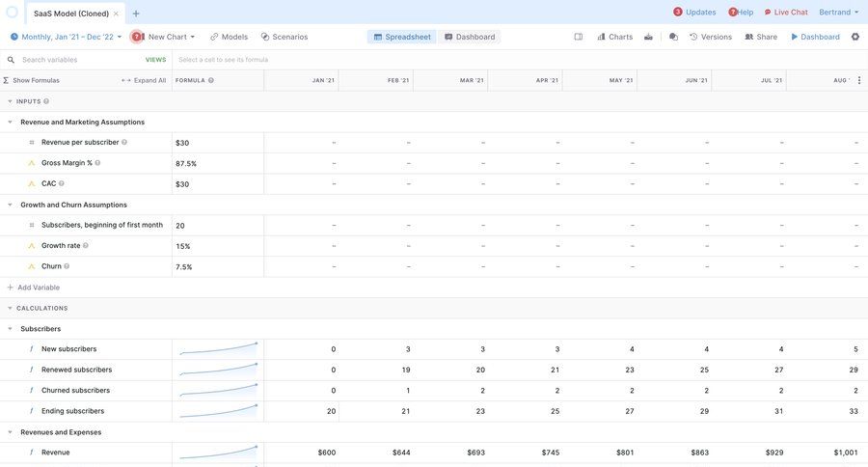Open the Scenarios menu

pyautogui.click(x=285, y=37)
